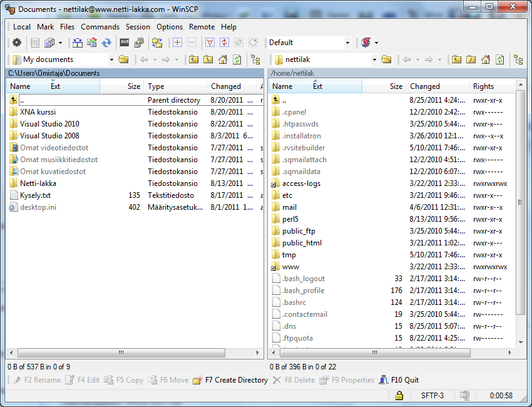
Task: Select the access-logs remote link folder
Action: coord(301,183)
